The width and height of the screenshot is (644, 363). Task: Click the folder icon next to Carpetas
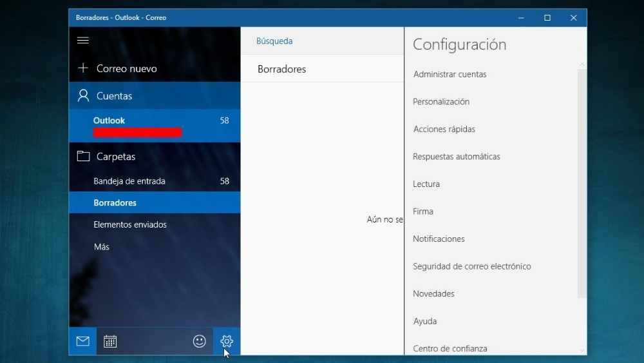pyautogui.click(x=83, y=156)
